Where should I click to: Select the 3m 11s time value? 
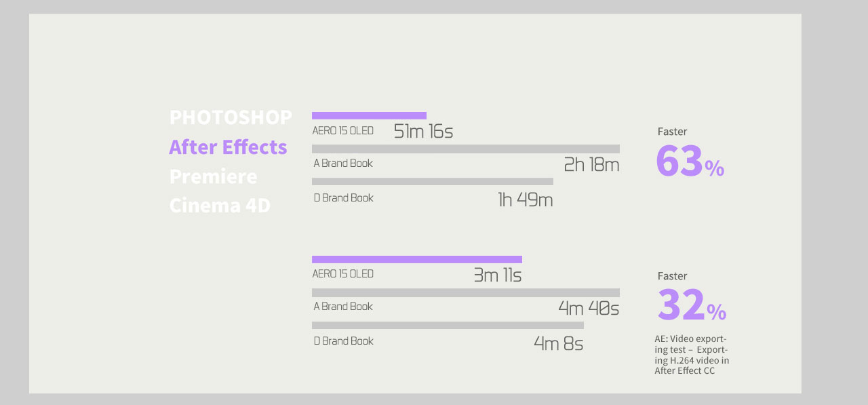coord(497,275)
